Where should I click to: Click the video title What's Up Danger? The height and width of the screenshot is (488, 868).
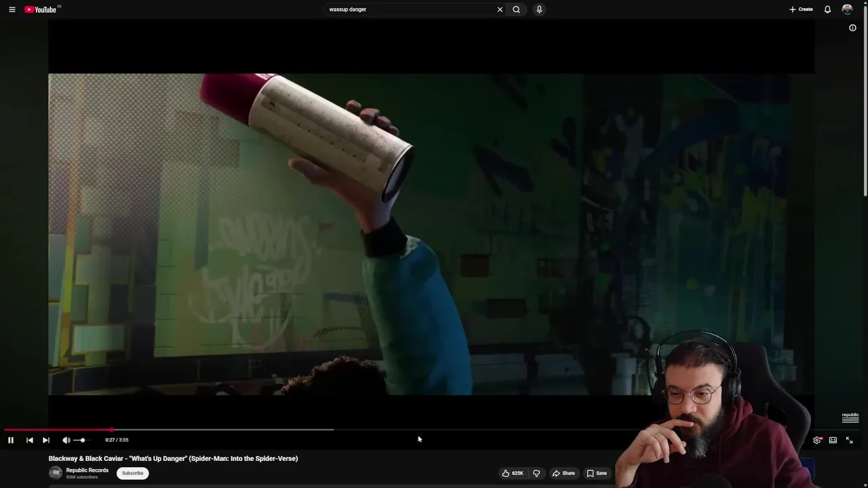pyautogui.click(x=173, y=459)
